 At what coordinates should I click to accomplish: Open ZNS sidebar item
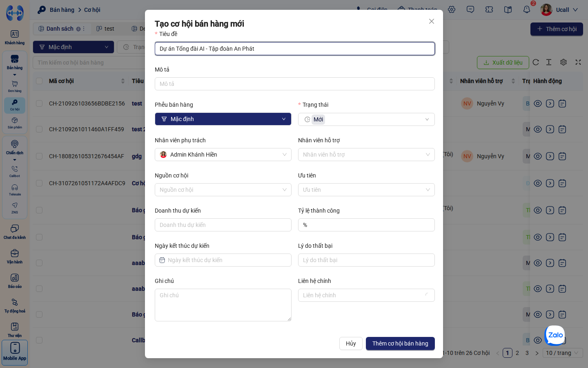[15, 208]
